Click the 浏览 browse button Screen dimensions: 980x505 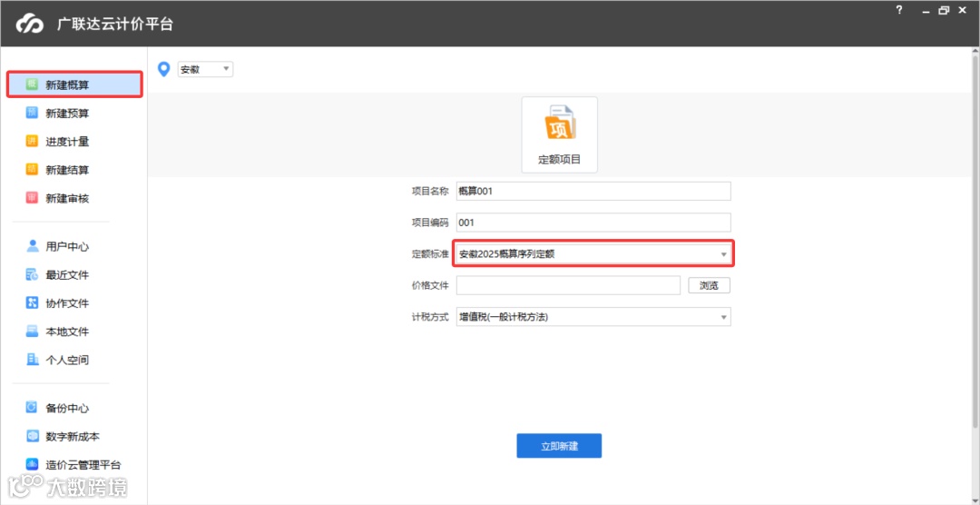coord(710,285)
